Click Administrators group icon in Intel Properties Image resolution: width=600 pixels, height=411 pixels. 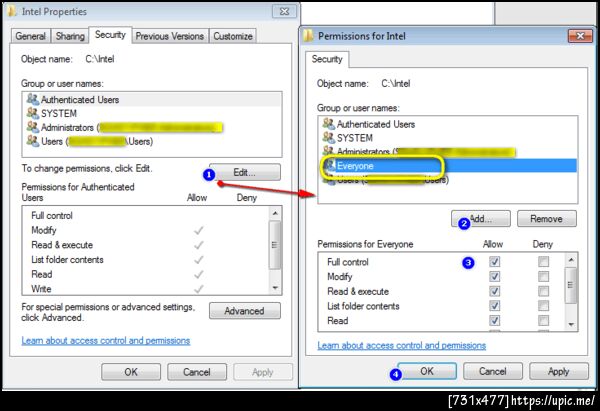click(33, 127)
